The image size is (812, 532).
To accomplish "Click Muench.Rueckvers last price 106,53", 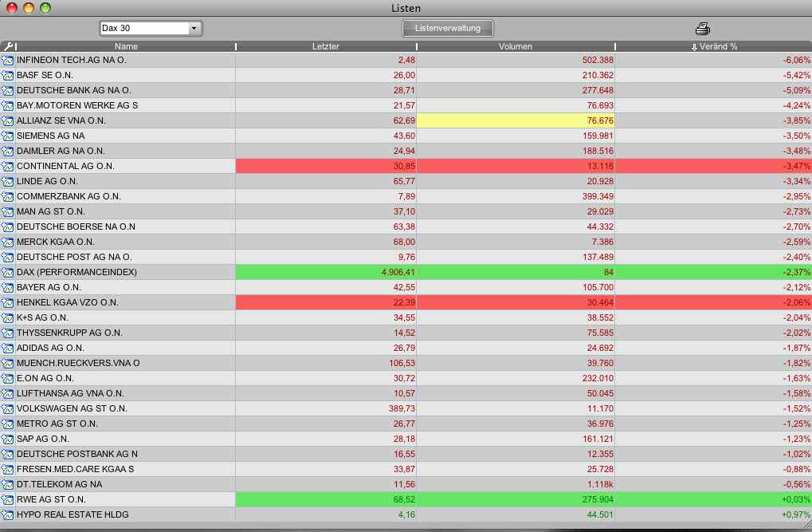I will [402, 364].
